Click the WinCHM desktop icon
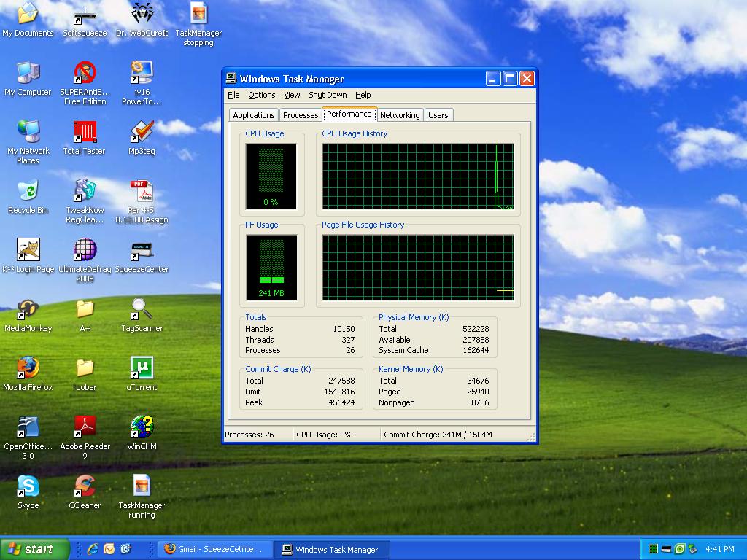Screen dimensions: 747x560 click(142, 427)
